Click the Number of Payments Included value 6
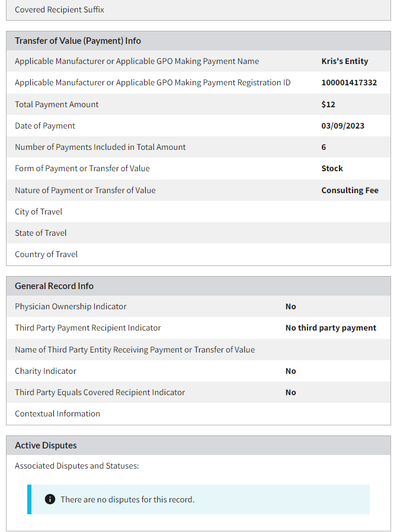The width and height of the screenshot is (397, 532). pyautogui.click(x=324, y=147)
